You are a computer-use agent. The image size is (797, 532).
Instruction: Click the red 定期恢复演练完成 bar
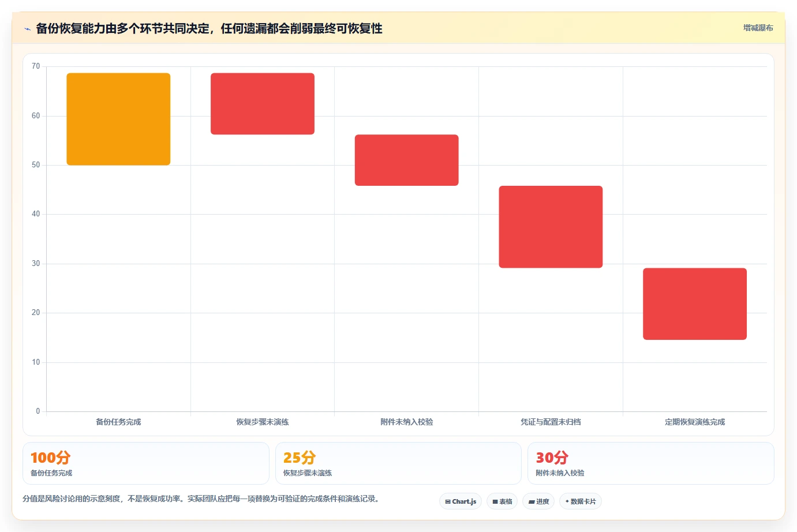pos(695,304)
